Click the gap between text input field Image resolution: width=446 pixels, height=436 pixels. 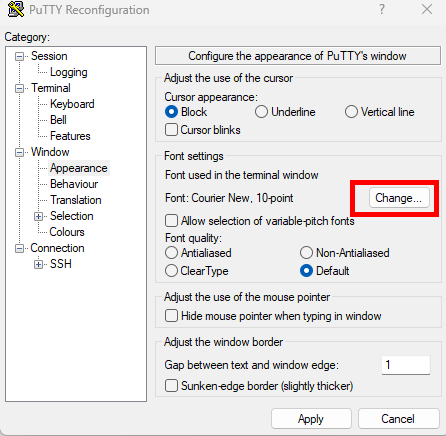(406, 365)
